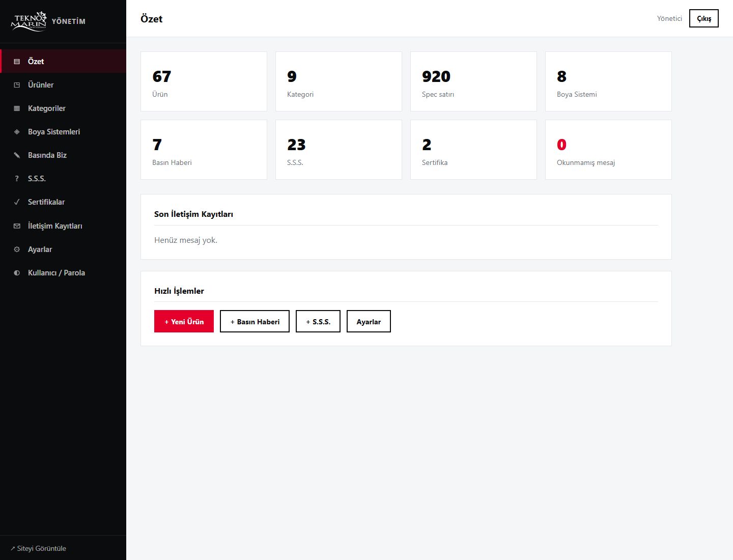Follow the Siteyi Görüntüle link

(38, 548)
